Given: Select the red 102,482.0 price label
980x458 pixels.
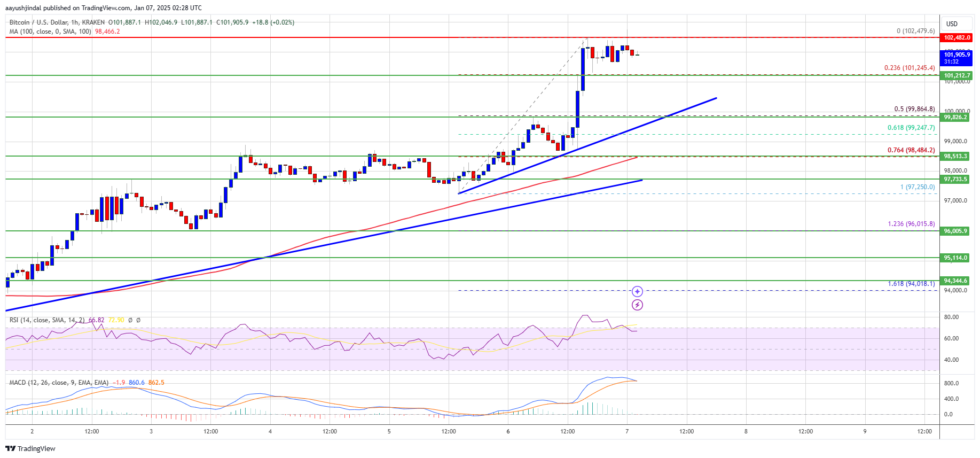Looking at the screenshot, I should [957, 37].
